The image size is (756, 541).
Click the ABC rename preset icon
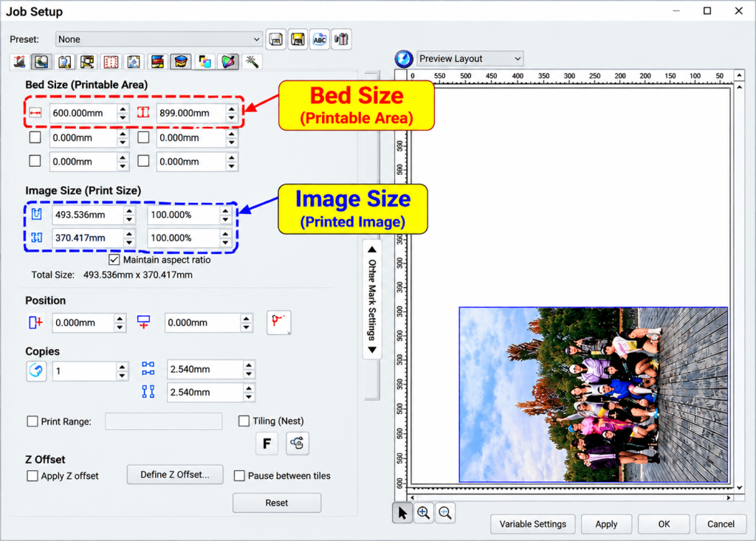(320, 40)
